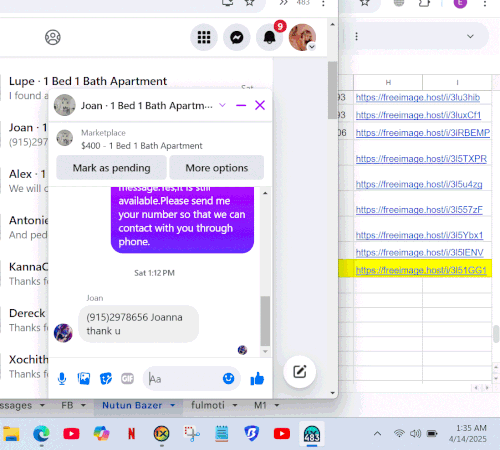The image size is (500, 450).
Task: Open link freeimage.host/i/3l557zF in spreadsheet
Action: (419, 210)
